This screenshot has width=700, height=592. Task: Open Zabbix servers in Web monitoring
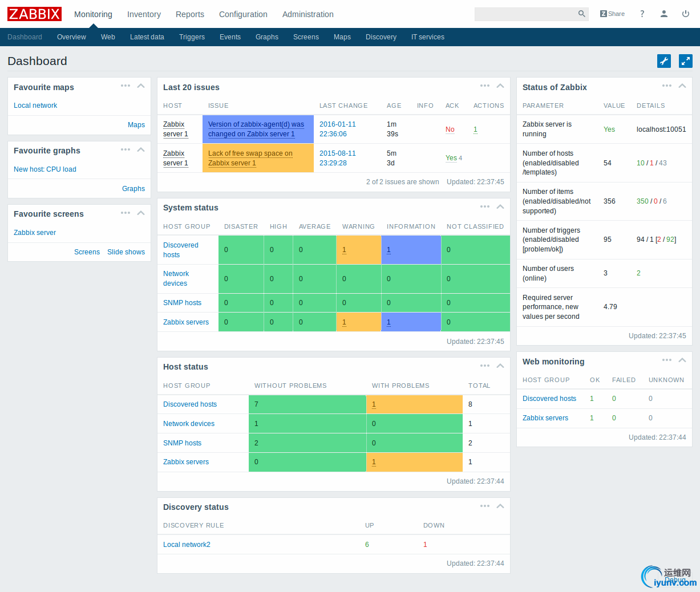[x=545, y=418]
